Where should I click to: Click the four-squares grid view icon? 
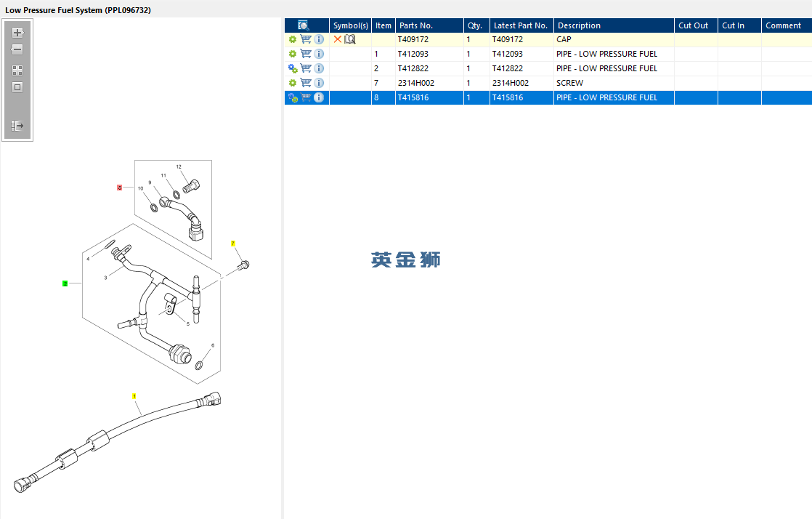[17, 70]
